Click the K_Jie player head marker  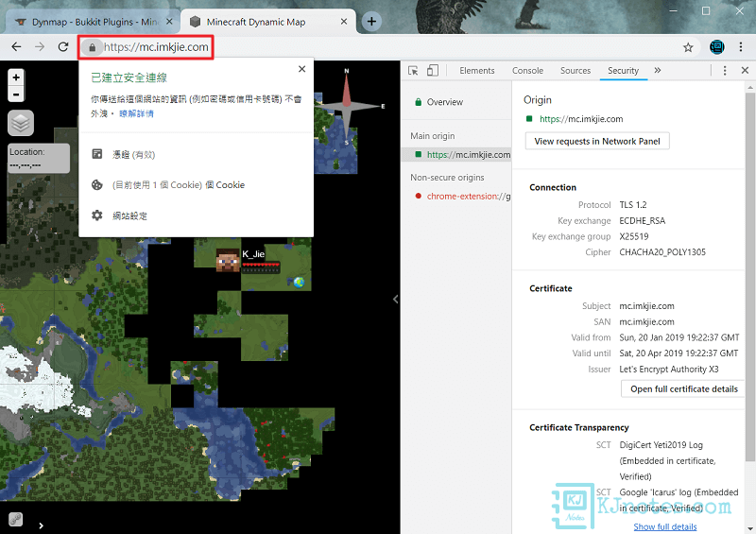(228, 261)
